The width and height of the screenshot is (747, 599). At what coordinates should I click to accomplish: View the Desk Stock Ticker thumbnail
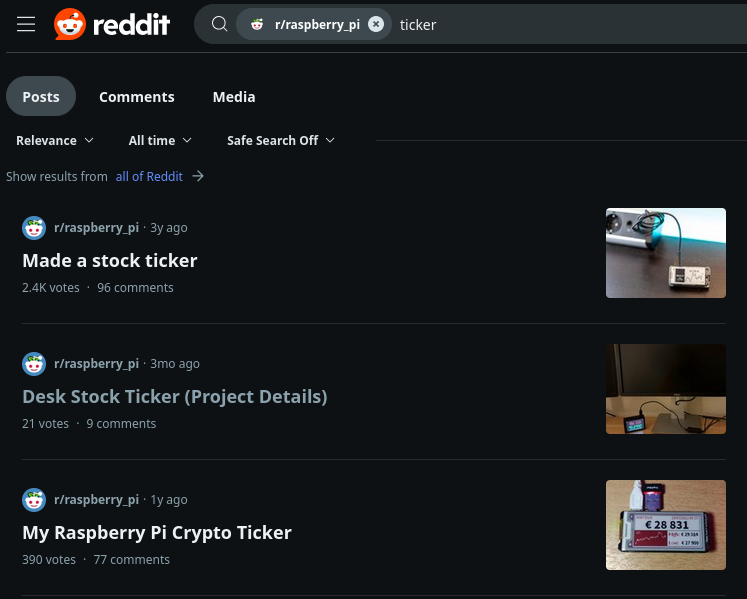(x=666, y=389)
